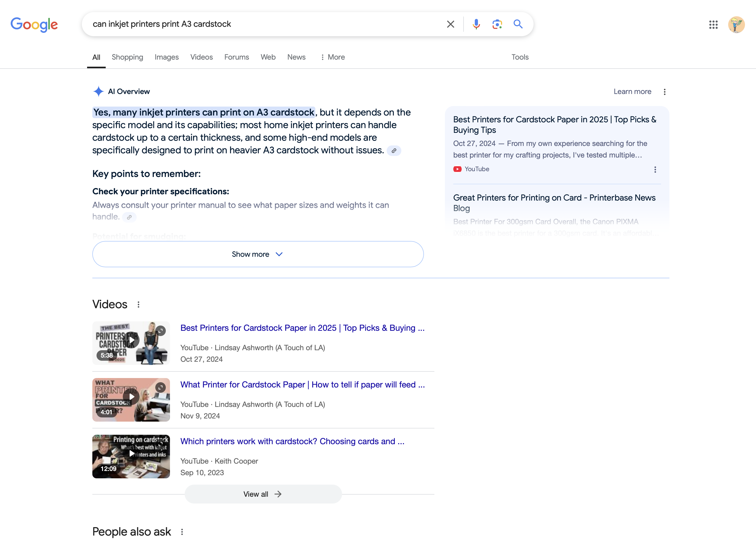This screenshot has height=545, width=756.
Task: Play the Keith Cooper cardstock video
Action: click(x=132, y=454)
